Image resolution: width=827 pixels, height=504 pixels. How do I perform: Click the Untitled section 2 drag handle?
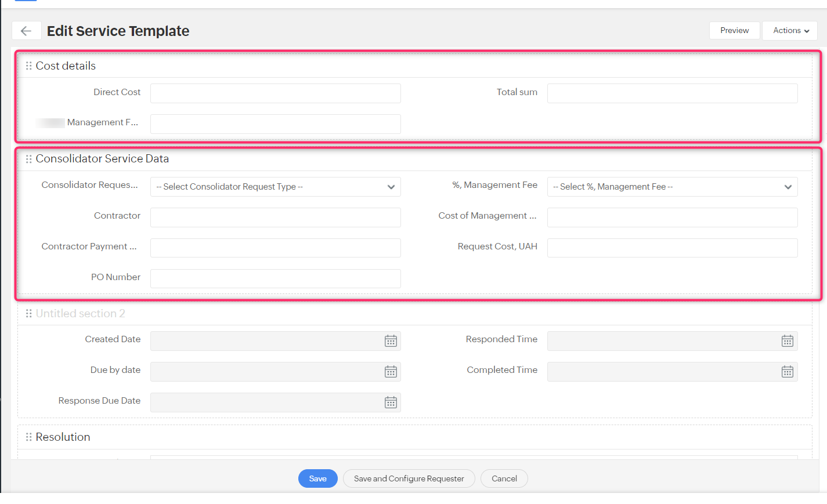tap(28, 314)
